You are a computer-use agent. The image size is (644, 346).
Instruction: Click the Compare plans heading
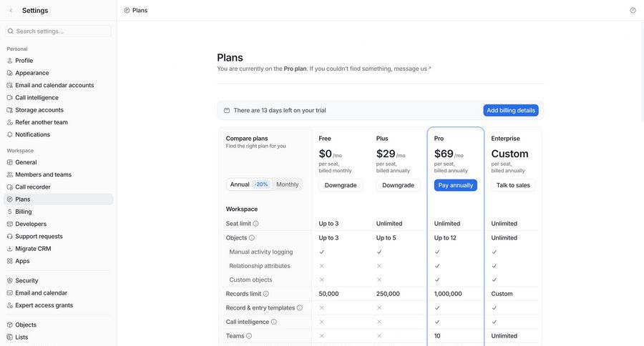click(247, 138)
